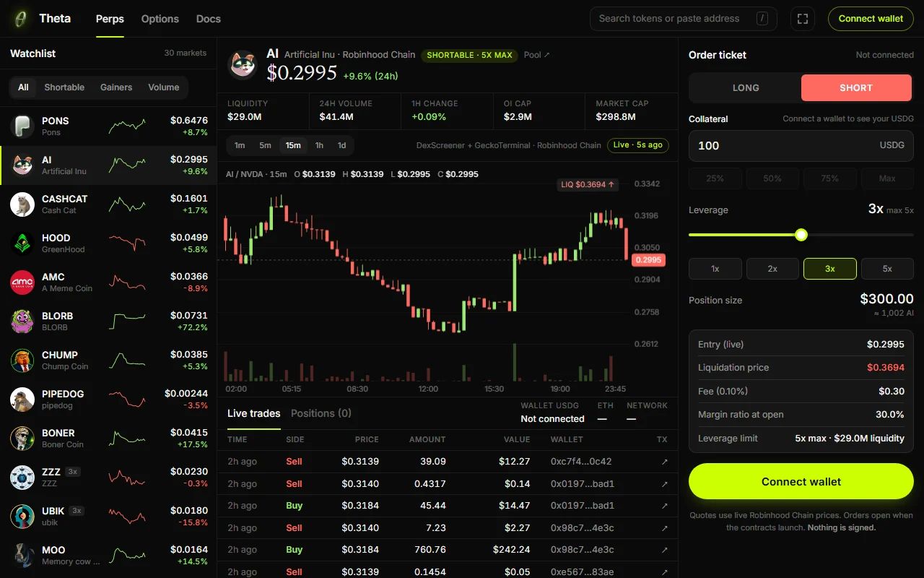Click Connect wallet in top bar

click(x=871, y=19)
